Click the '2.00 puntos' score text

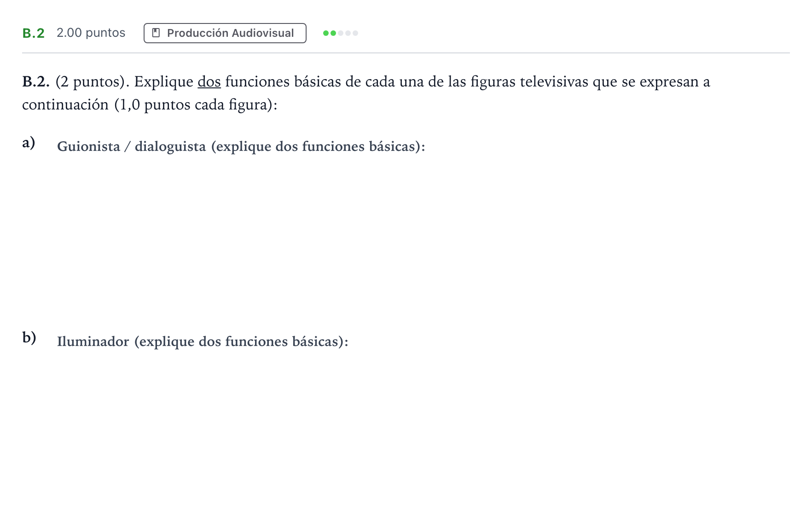click(91, 33)
